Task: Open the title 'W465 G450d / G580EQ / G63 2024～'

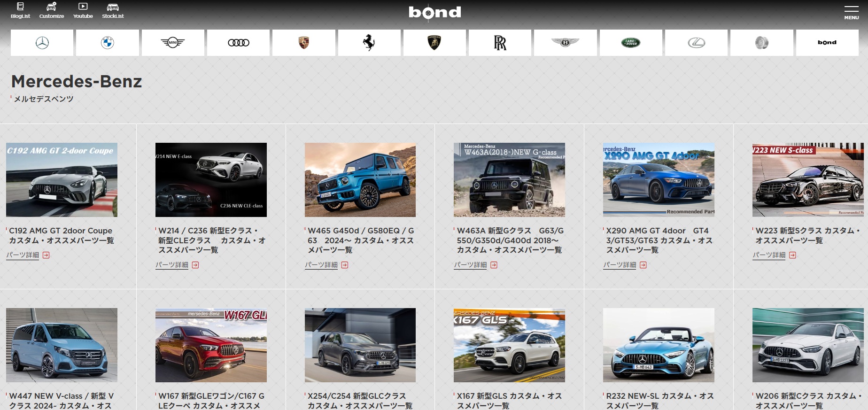Action: point(361,240)
